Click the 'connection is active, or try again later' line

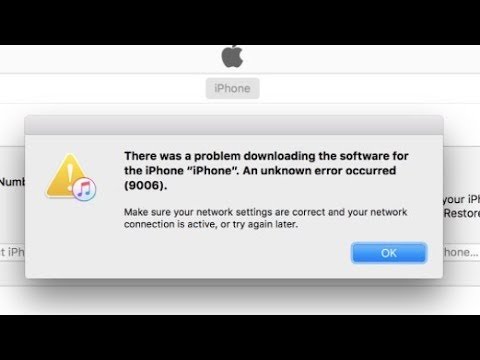[211, 224]
